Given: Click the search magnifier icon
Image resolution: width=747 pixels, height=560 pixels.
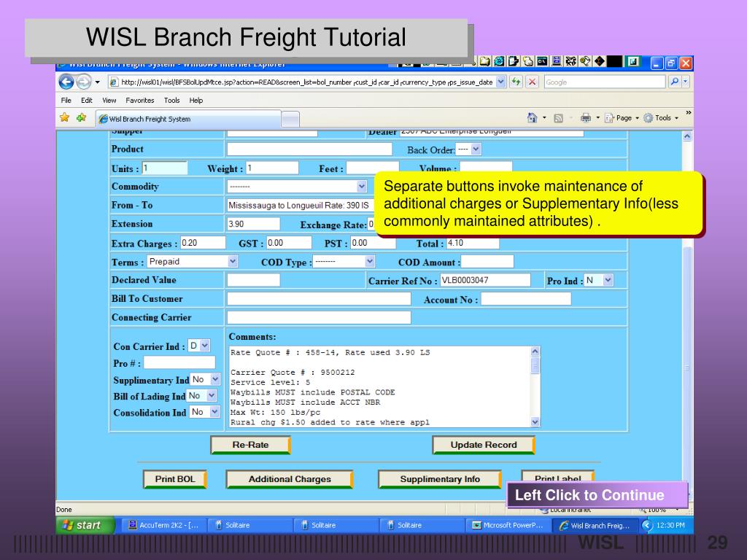Looking at the screenshot, I should coord(674,82).
